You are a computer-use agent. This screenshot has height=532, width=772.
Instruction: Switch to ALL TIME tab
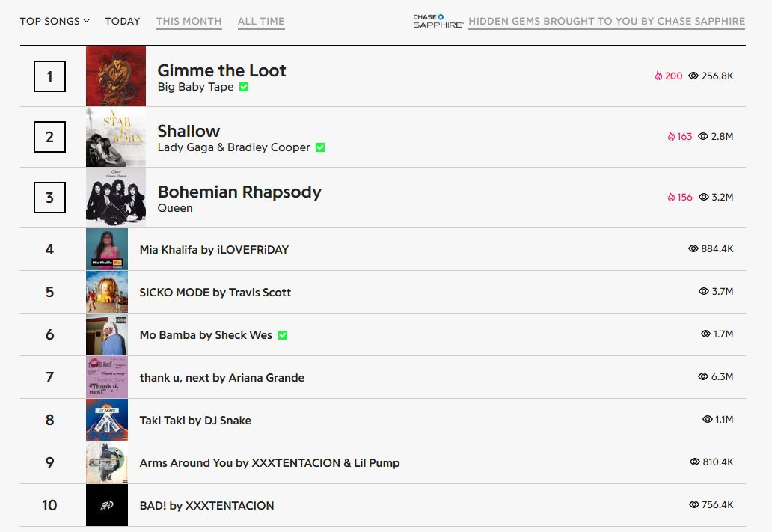[261, 21]
